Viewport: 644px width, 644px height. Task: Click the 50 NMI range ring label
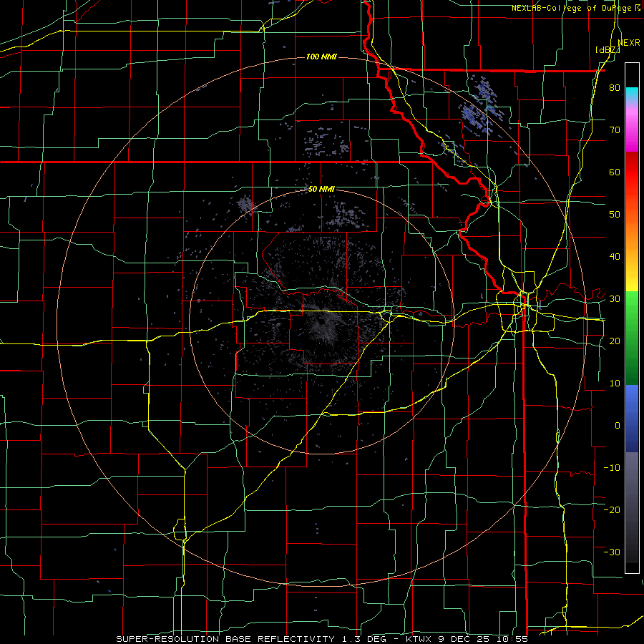pyautogui.click(x=321, y=190)
